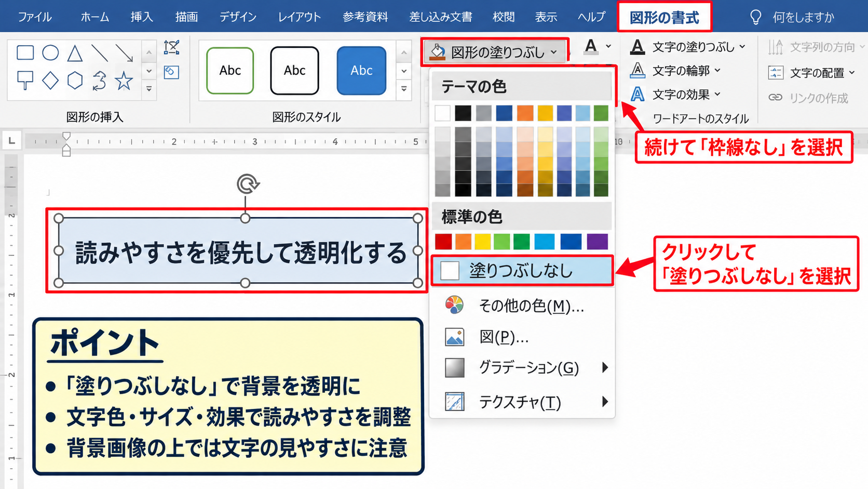The image size is (868, 489).
Task: Click the ruler tab selector L icon
Action: 11,141
